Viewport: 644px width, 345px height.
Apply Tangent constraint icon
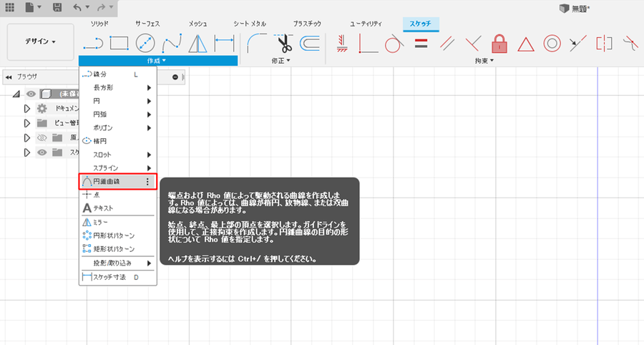click(x=394, y=43)
